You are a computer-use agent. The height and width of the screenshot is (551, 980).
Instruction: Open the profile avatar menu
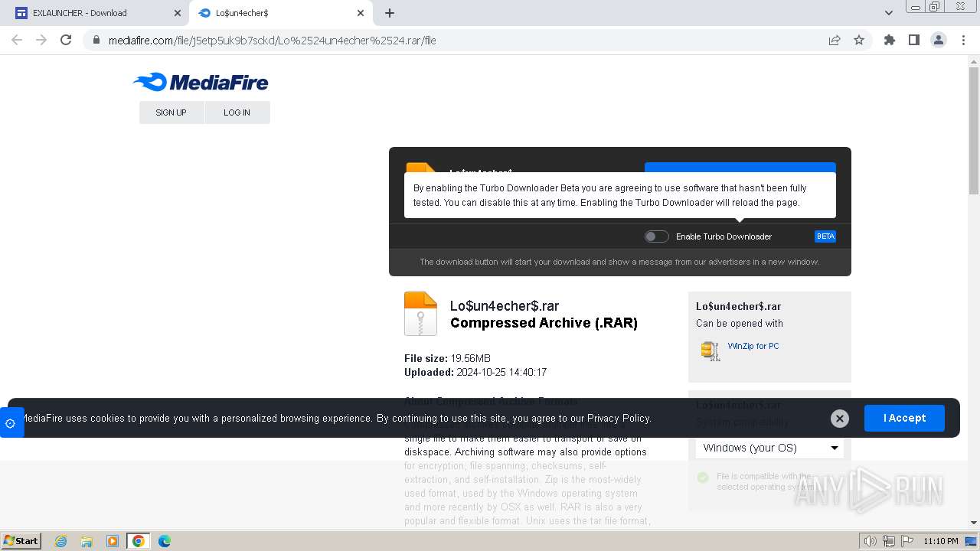tap(939, 40)
